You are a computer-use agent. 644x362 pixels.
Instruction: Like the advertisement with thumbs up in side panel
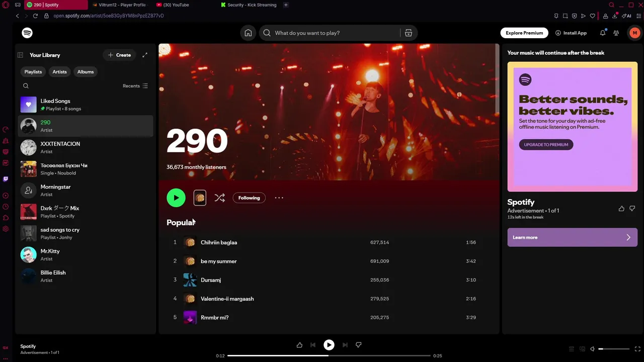pyautogui.click(x=621, y=208)
